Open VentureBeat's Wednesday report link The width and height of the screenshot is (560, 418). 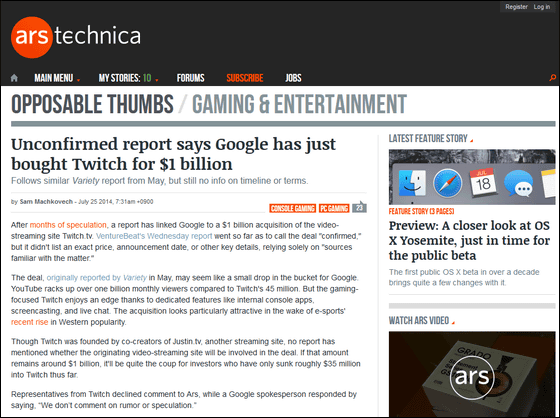click(154, 236)
